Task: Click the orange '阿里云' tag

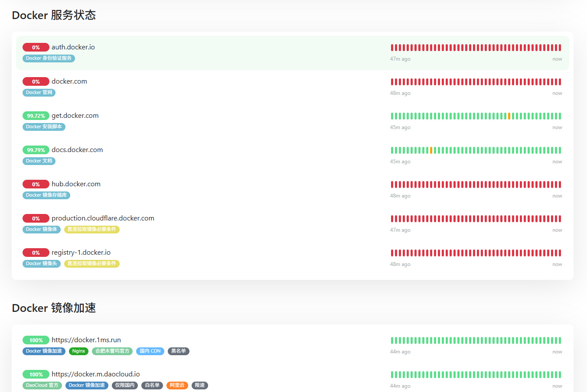Action: pos(177,386)
